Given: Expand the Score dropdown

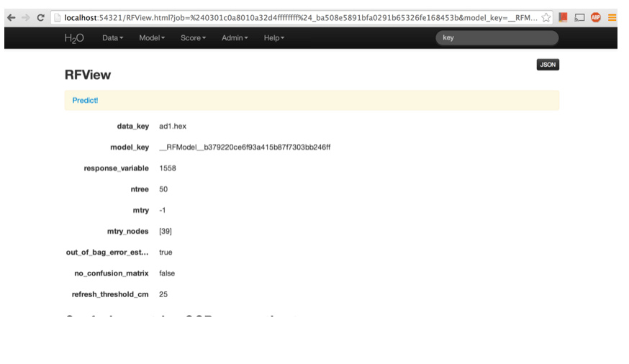Looking at the screenshot, I should click(193, 37).
